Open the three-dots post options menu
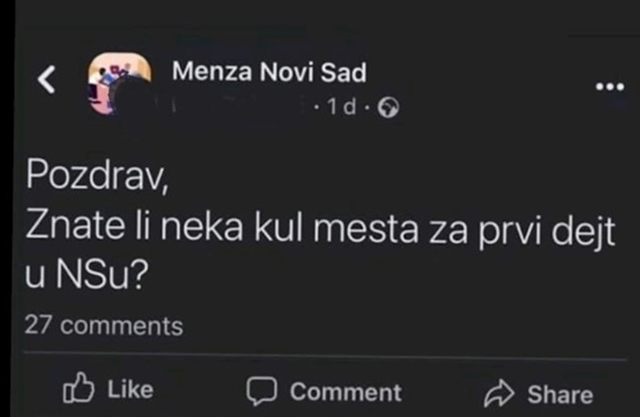The height and width of the screenshot is (417, 640). [610, 87]
